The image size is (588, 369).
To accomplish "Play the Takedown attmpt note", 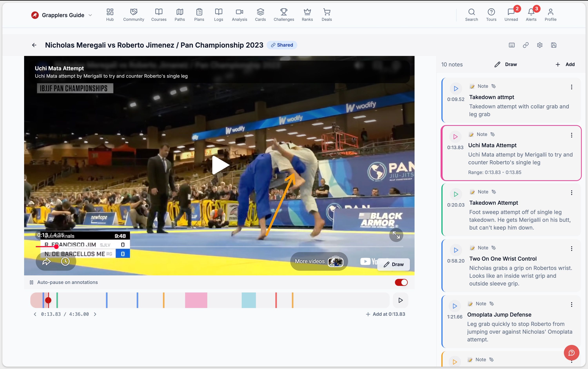I will (456, 88).
